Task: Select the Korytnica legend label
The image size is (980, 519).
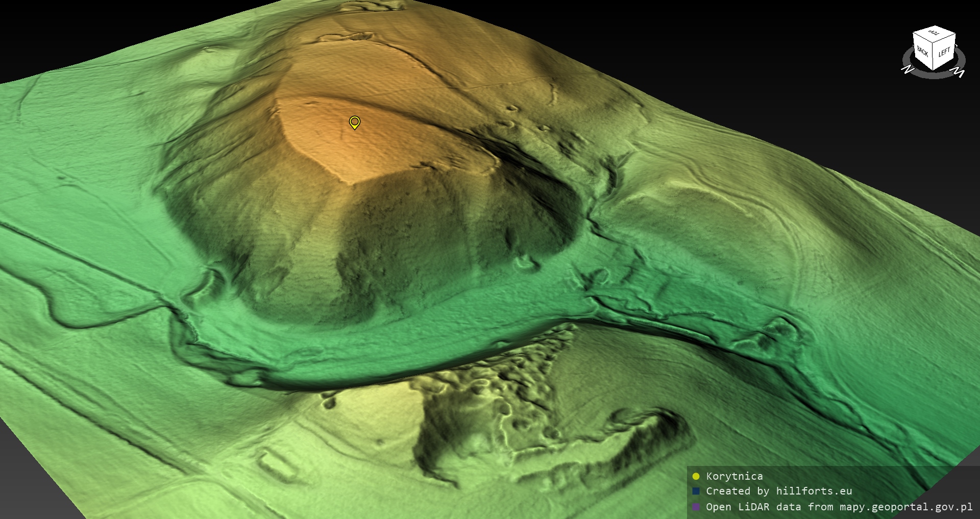Action: [734, 476]
